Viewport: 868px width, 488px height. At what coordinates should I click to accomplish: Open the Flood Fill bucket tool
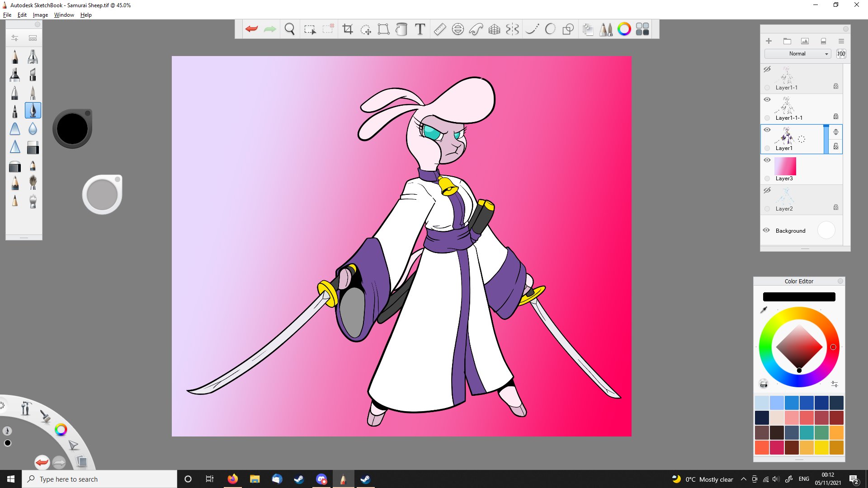coord(401,29)
